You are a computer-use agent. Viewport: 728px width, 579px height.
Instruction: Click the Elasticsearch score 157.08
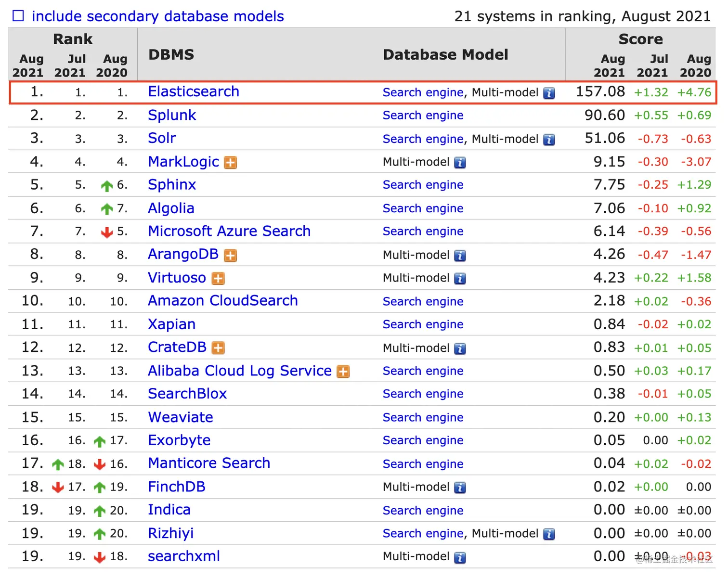click(600, 91)
